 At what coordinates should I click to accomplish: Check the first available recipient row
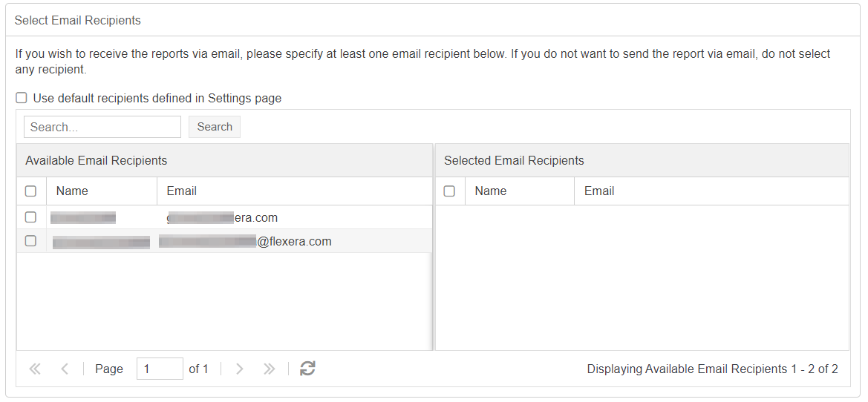[x=30, y=217]
